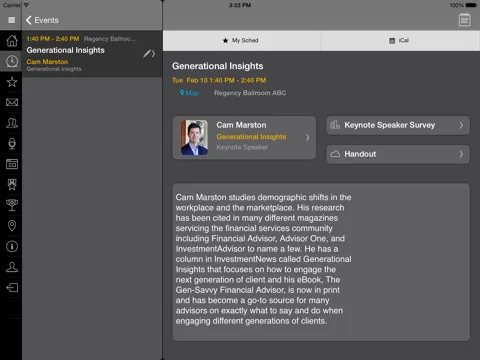Open the calendar icon at top right
Image resolution: width=480 pixels, height=360 pixels.
pos(464,20)
